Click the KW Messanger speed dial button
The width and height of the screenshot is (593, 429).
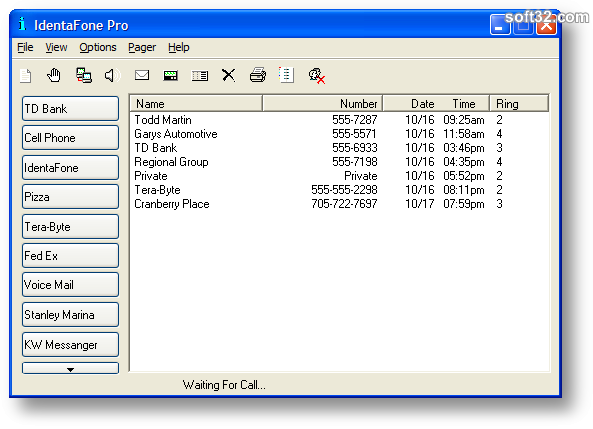click(x=70, y=345)
